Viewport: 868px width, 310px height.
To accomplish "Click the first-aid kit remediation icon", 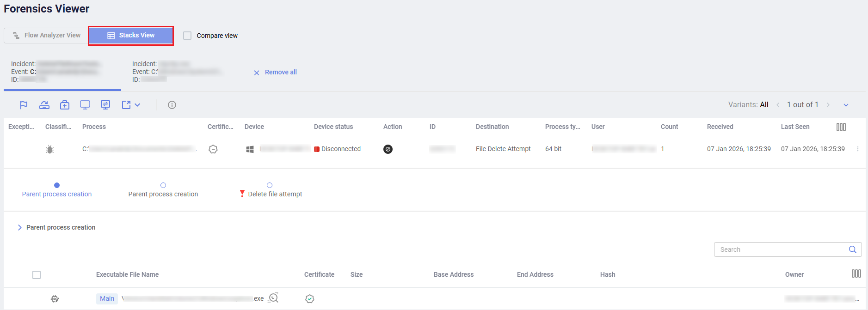I will (x=65, y=105).
